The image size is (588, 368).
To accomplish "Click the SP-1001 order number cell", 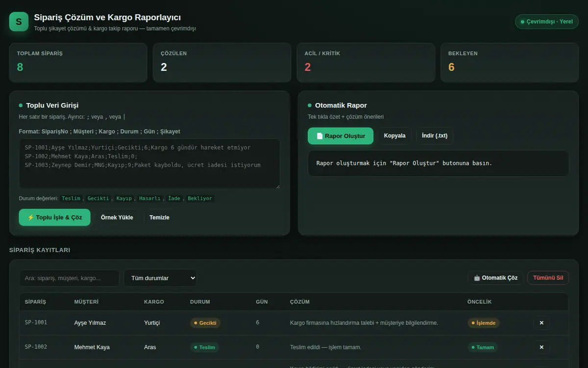I will [x=36, y=322].
